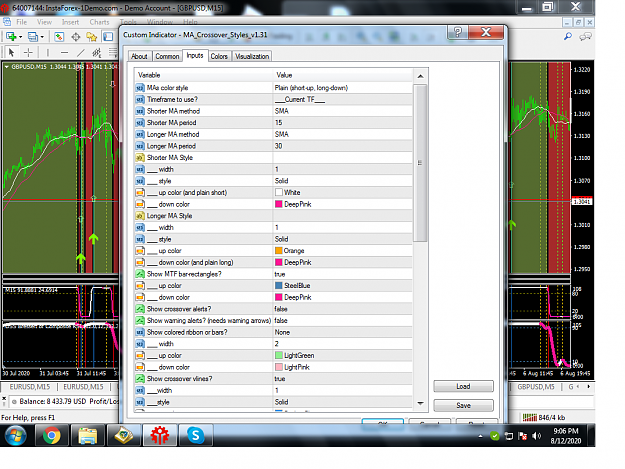Screen dimensions: 625x469
Task: Select the vertical line tool
Action: [48, 52]
